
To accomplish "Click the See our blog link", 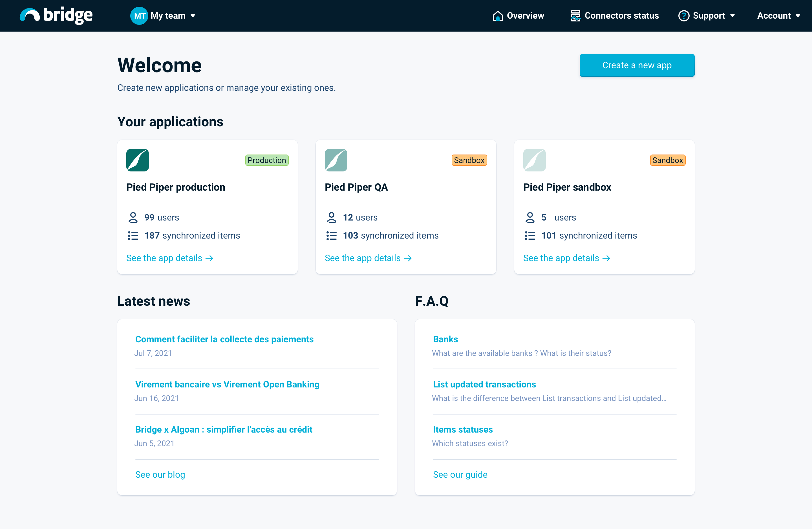I will (x=160, y=474).
